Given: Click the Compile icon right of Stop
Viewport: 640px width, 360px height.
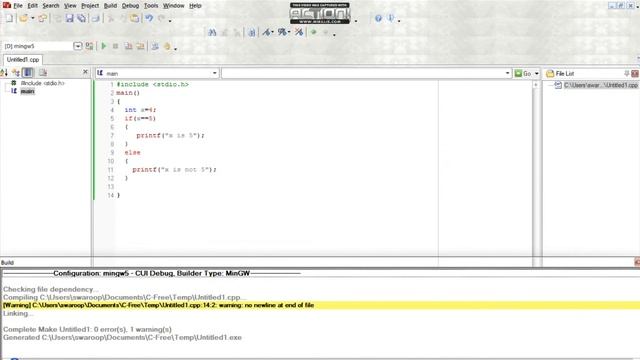Looking at the screenshot, I should pyautogui.click(x=128, y=46).
